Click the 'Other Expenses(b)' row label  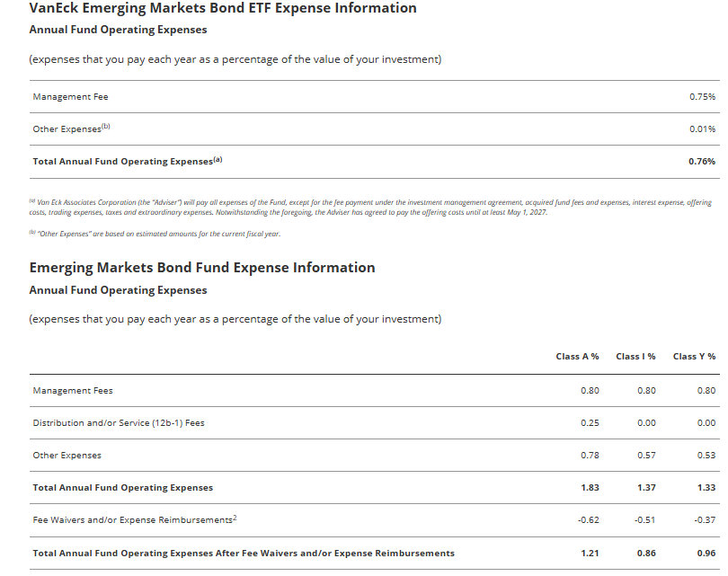coord(72,128)
